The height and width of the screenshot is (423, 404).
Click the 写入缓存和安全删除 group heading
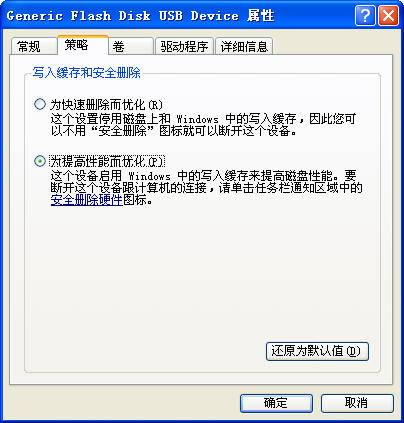point(86,73)
